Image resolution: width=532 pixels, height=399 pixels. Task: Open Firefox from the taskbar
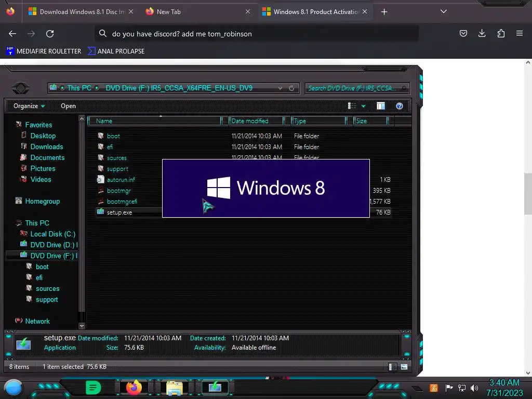click(x=134, y=387)
